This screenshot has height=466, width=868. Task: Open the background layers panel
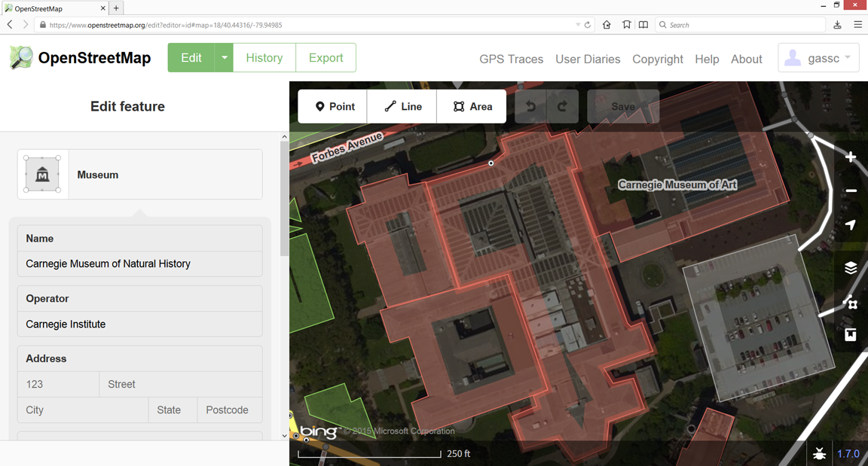(851, 268)
